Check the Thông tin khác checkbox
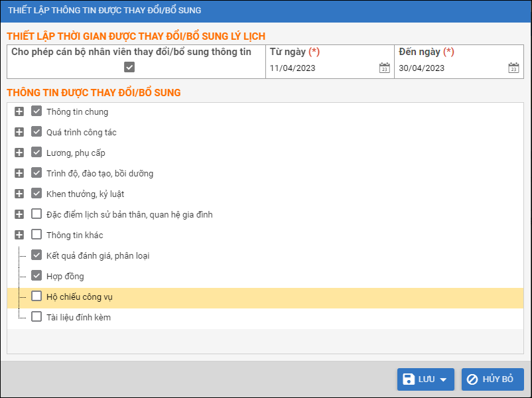This screenshot has width=532, height=398. click(x=36, y=235)
